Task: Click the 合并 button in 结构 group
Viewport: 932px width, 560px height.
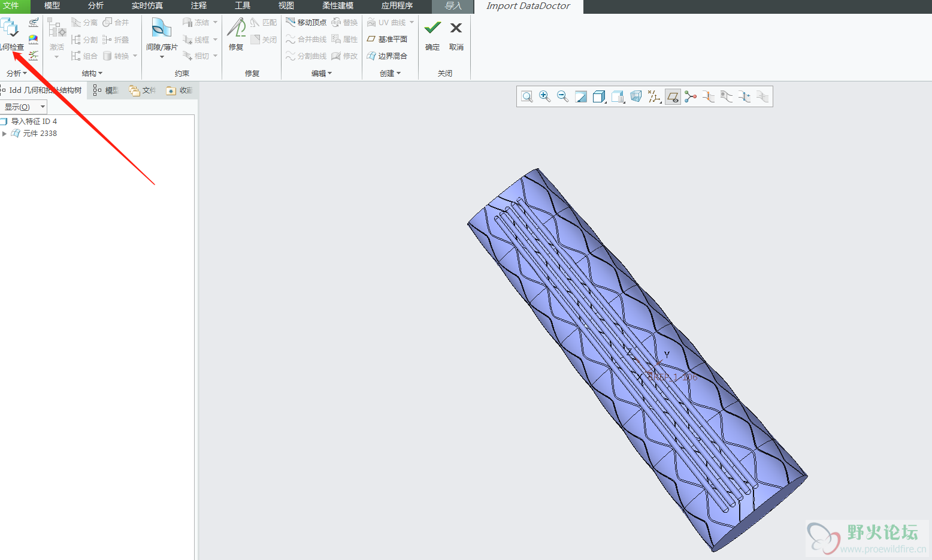Action: 116,23
